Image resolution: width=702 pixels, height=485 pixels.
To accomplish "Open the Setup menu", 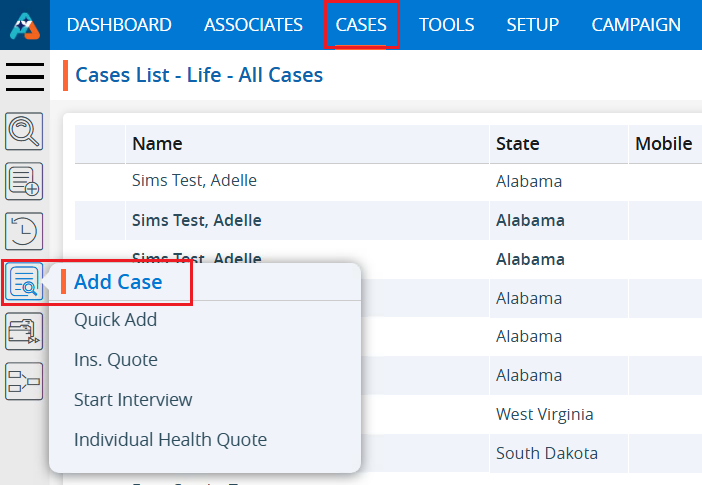I will coord(532,25).
